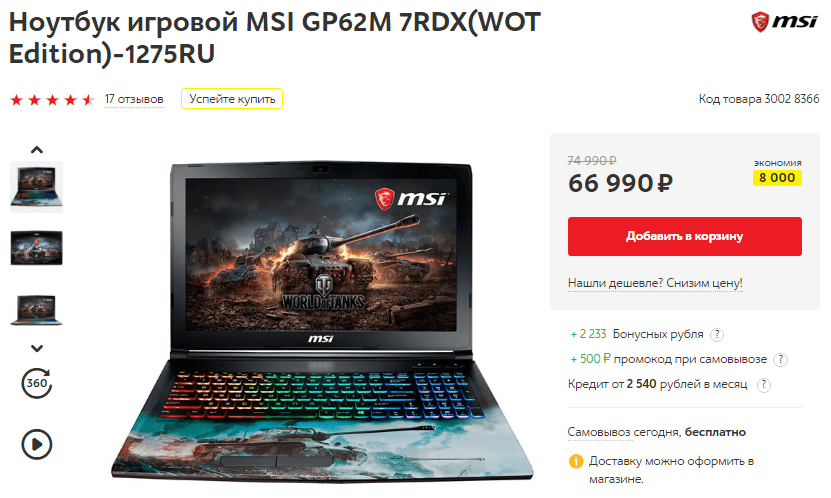Screen dimensions: 831x498
Task: Select the first laptop thumbnail
Action: click(37, 187)
